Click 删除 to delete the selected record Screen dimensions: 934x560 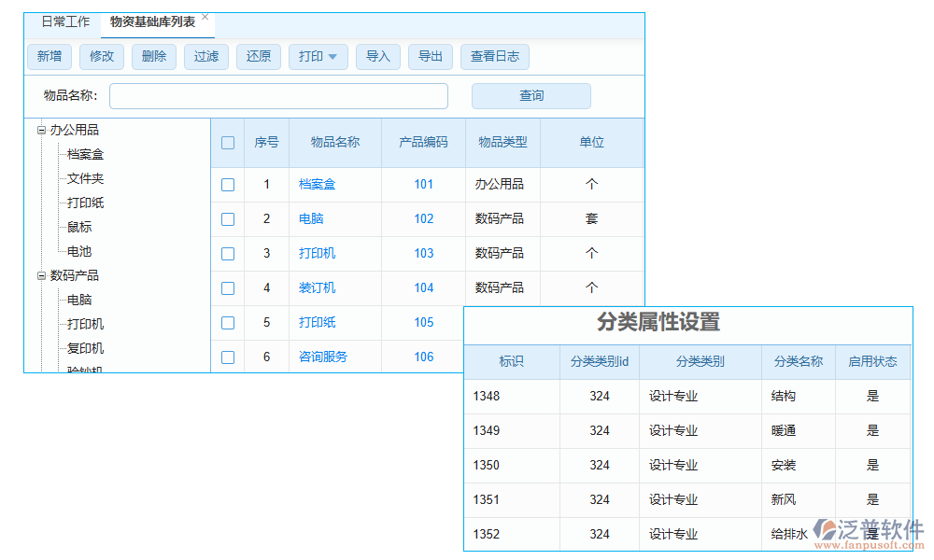click(x=153, y=56)
